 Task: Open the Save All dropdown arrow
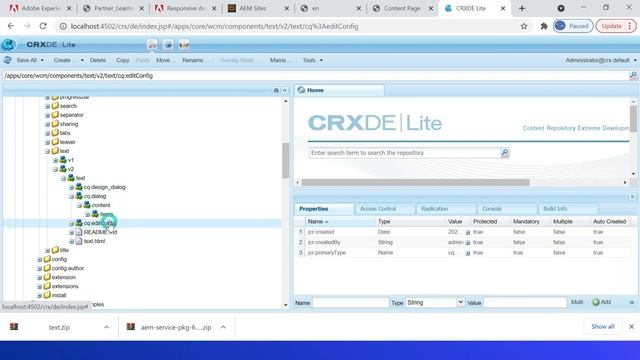pyautogui.click(x=42, y=60)
